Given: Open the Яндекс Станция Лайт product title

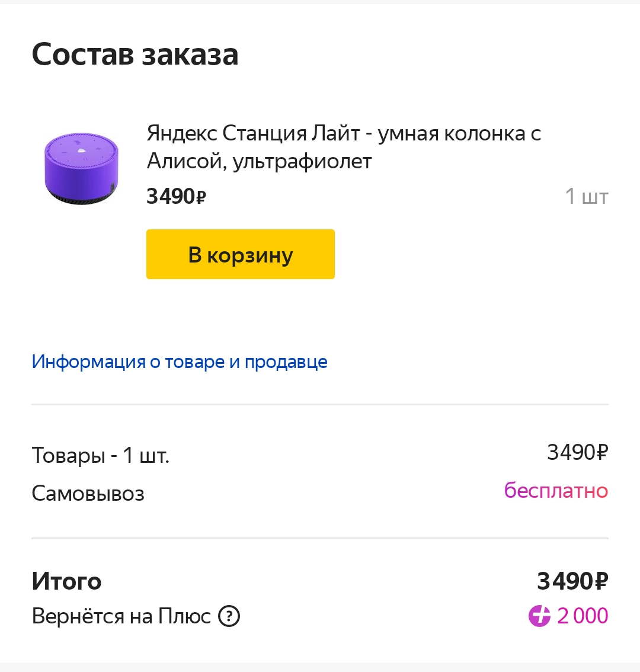Looking at the screenshot, I should [344, 147].
